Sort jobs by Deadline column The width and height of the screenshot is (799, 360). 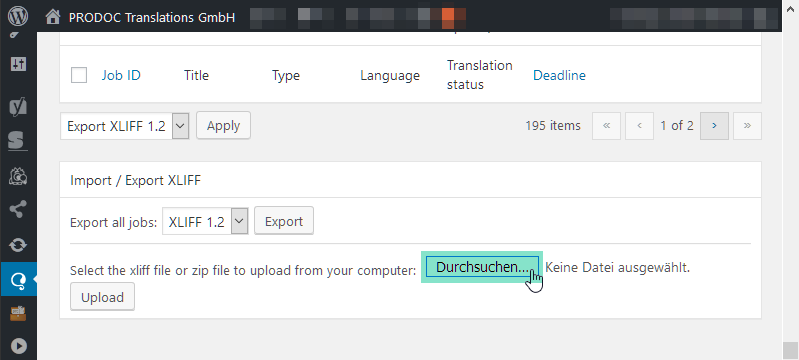[x=559, y=75]
